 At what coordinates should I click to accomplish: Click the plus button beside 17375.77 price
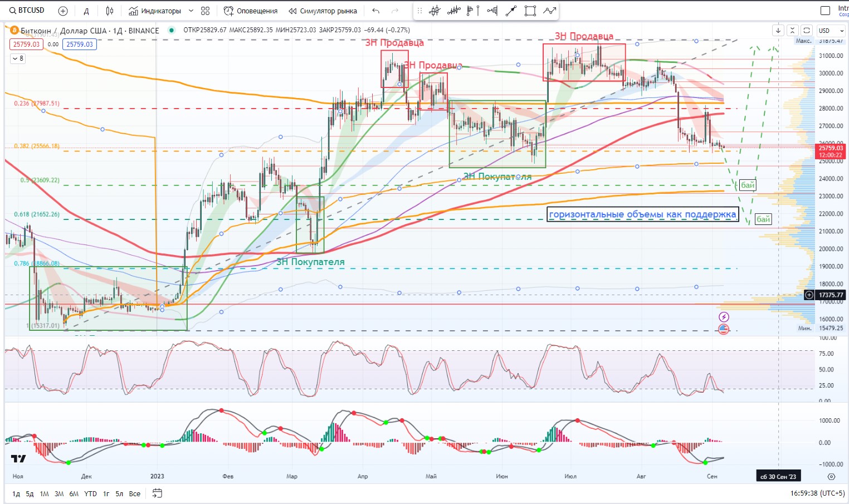(809, 295)
